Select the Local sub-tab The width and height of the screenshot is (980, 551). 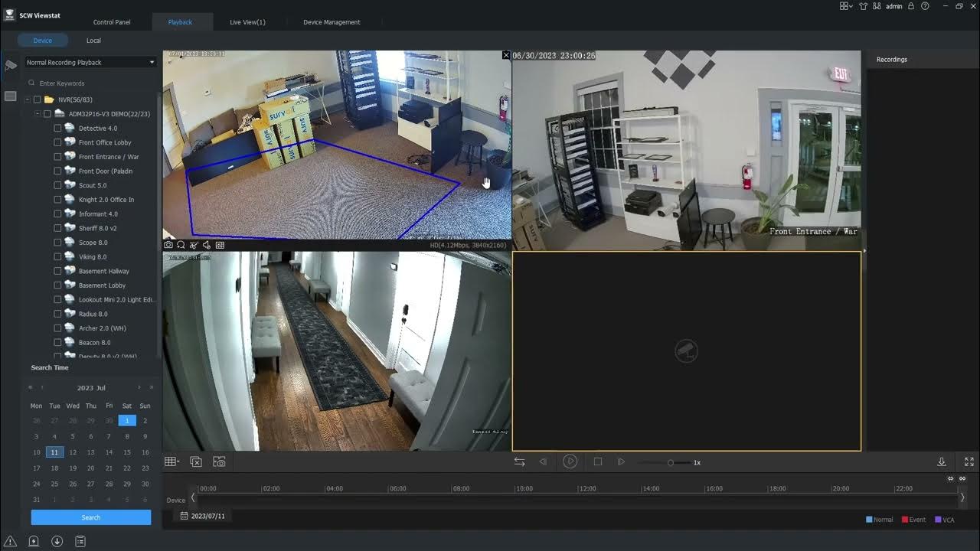[93, 41]
